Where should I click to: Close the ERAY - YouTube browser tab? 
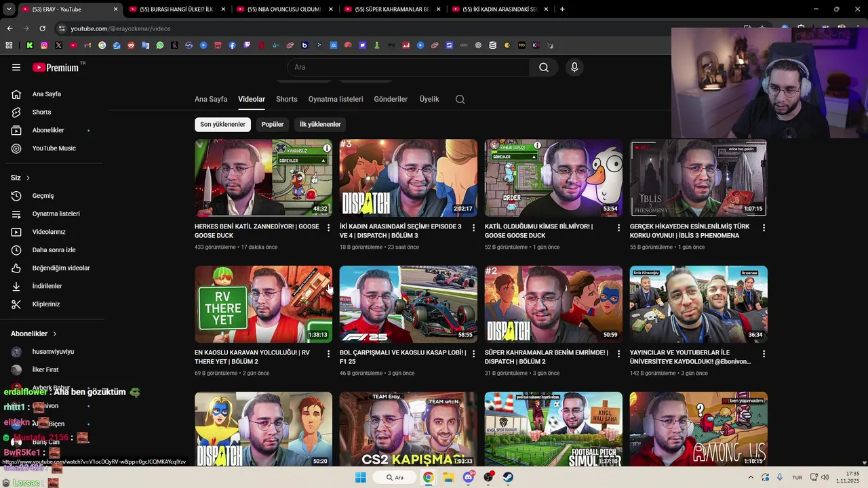[x=115, y=9]
